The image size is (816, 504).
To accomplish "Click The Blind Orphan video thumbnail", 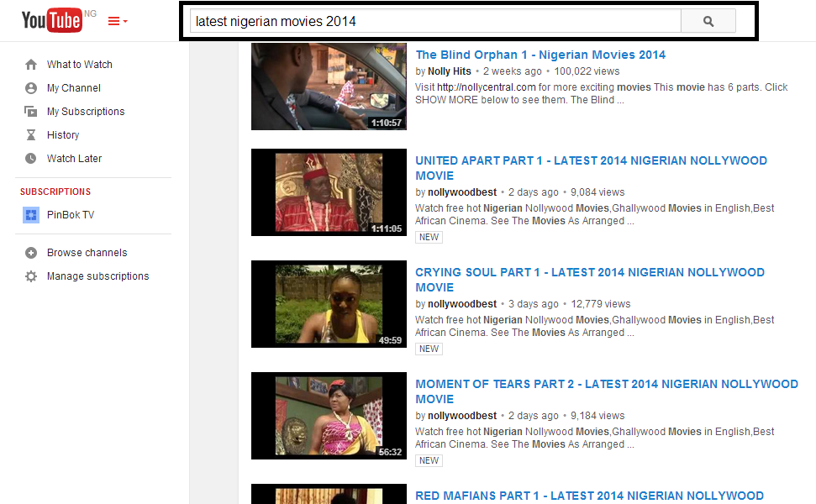I will point(329,87).
